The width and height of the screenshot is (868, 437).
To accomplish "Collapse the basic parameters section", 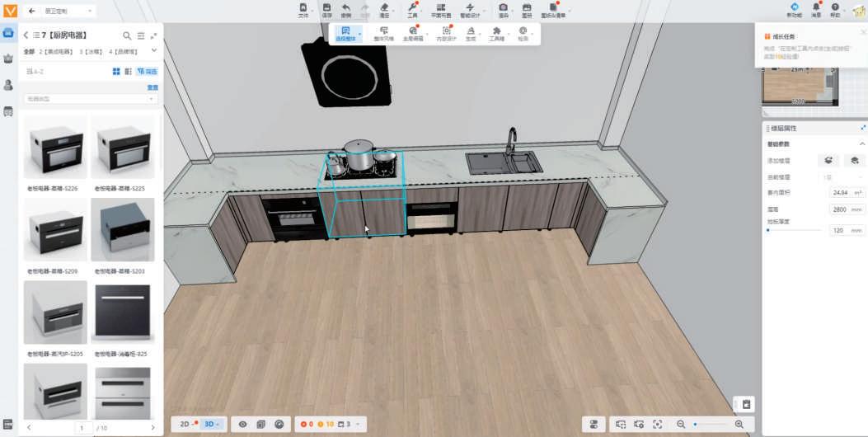I will point(862,144).
